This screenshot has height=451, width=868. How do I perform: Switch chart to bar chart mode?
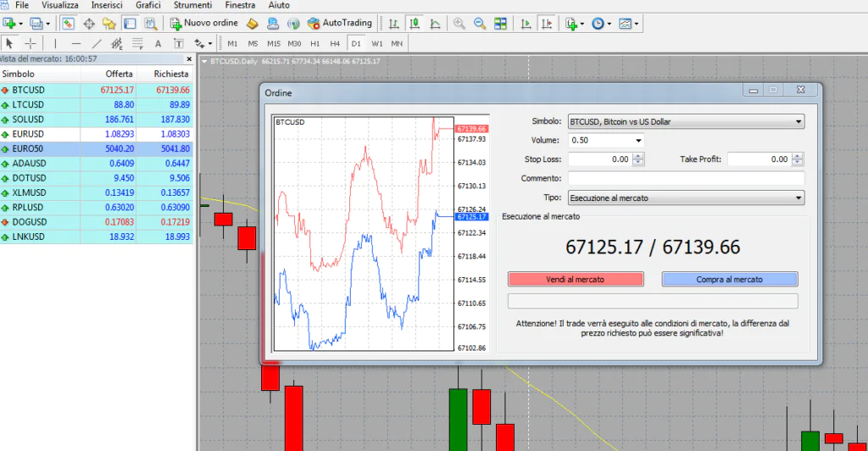[393, 23]
